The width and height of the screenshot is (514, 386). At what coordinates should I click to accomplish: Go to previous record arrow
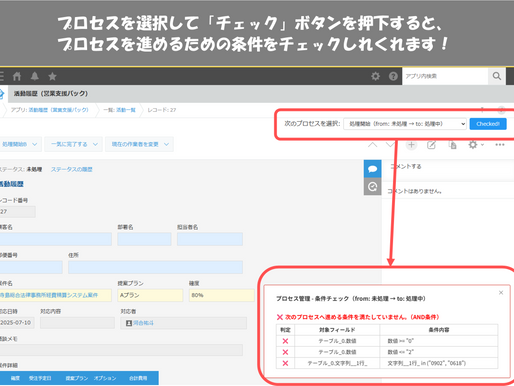(373, 145)
